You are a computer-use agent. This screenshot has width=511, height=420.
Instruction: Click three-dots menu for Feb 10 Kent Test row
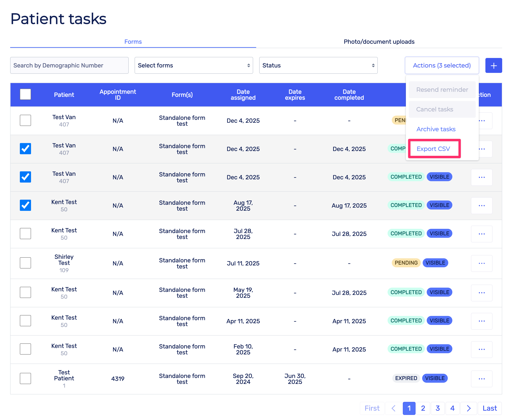(x=481, y=349)
